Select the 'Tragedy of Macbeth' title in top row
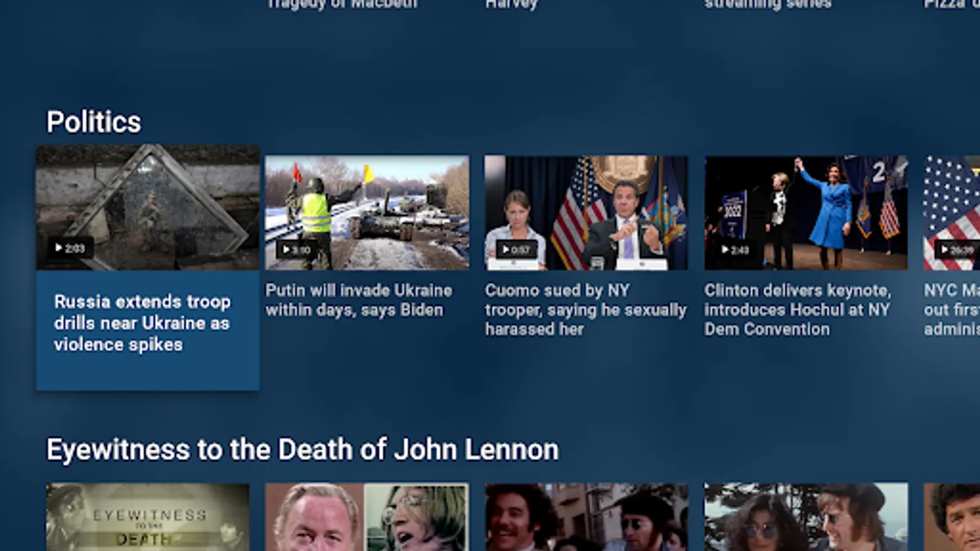 pyautogui.click(x=342, y=4)
